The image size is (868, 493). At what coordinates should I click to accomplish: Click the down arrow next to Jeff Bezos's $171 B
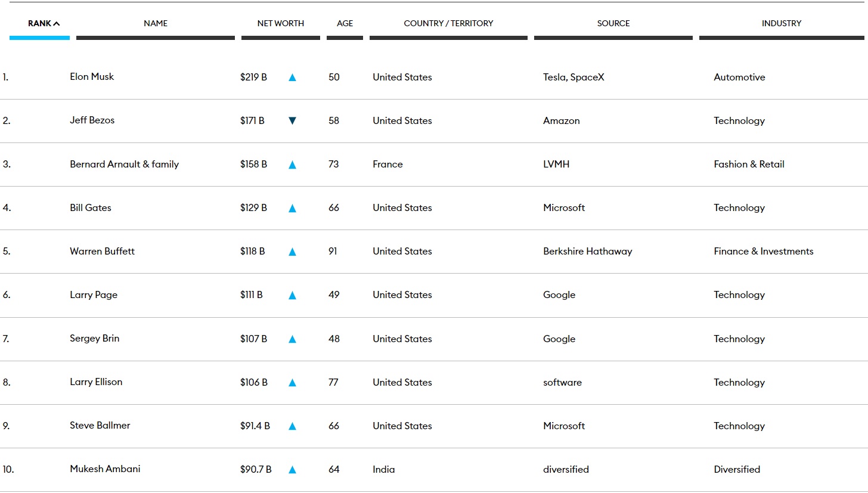tap(292, 121)
